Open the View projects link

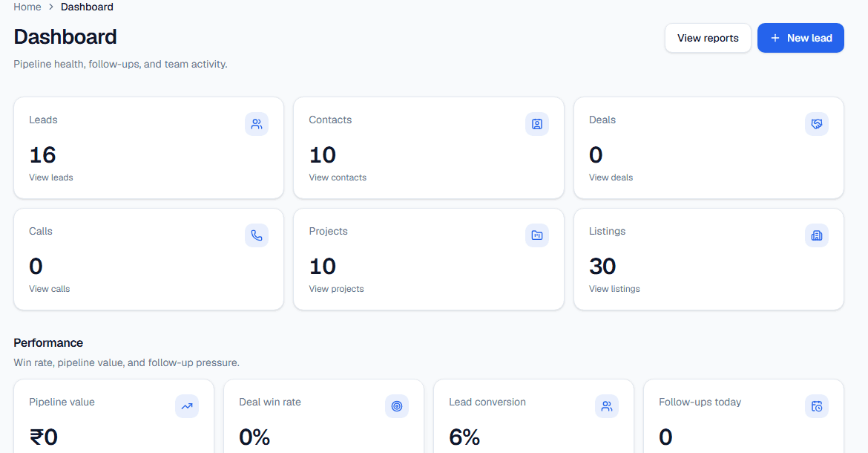point(336,289)
